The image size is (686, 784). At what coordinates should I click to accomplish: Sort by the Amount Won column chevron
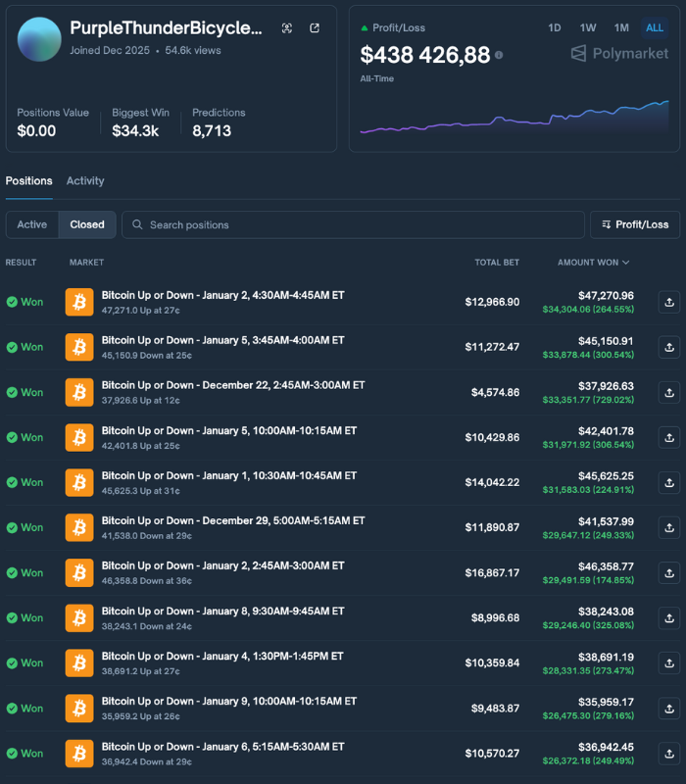pos(626,263)
